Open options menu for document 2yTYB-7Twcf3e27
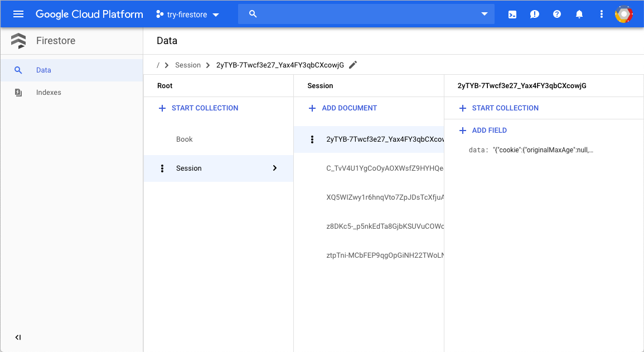This screenshot has width=644, height=352. click(312, 139)
